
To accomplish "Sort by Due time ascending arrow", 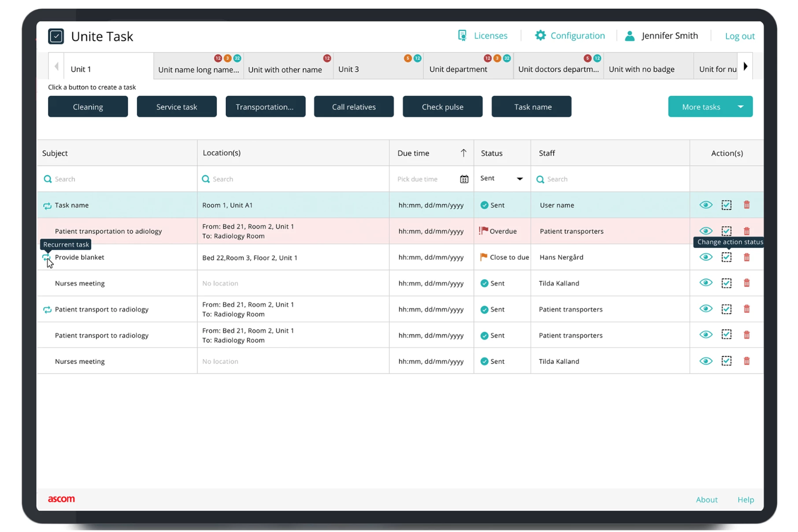I will 464,153.
